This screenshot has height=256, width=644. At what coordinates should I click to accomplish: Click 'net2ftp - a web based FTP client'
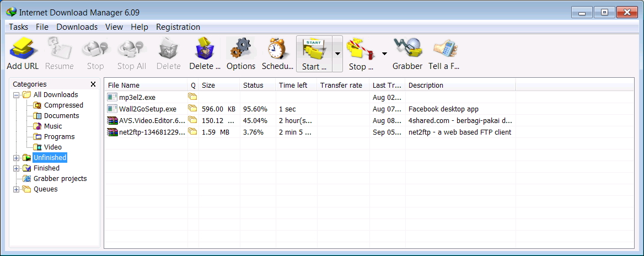(460, 132)
